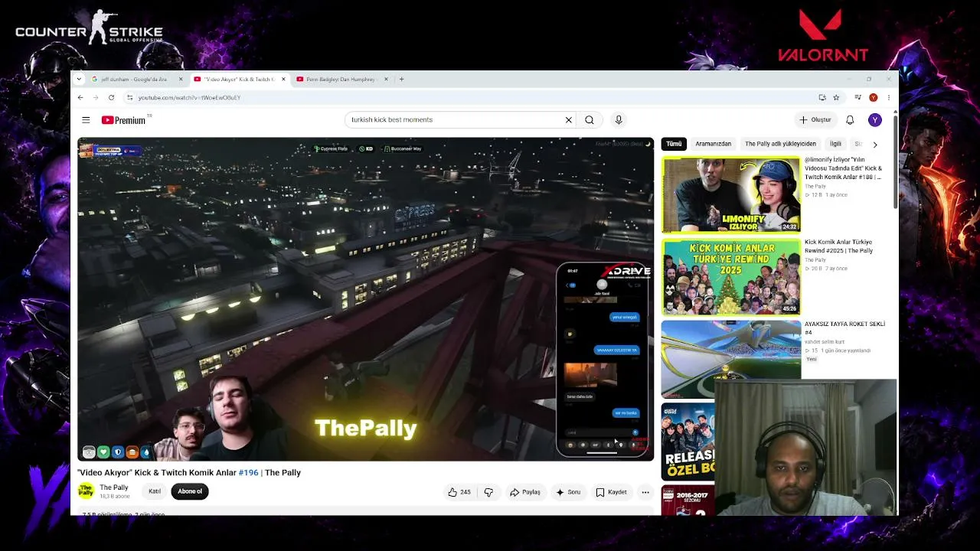Image resolution: width=980 pixels, height=551 pixels.
Task: Open the tab search dropdown arrow
Action: [80, 79]
